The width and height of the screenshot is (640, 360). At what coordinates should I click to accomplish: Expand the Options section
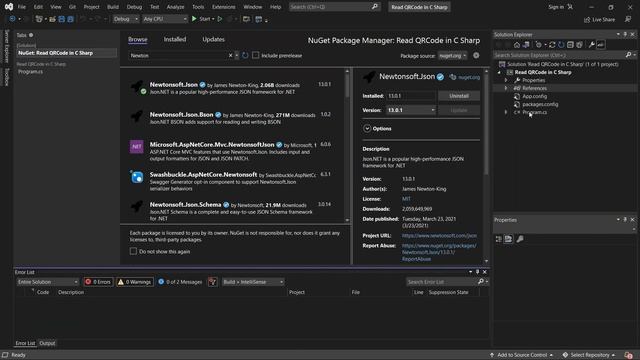click(x=367, y=129)
